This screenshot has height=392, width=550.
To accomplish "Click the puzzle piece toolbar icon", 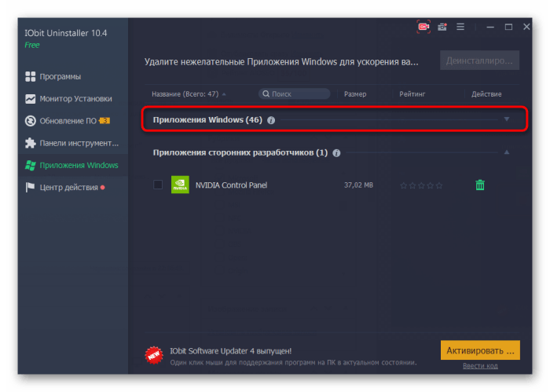I will 31,143.
